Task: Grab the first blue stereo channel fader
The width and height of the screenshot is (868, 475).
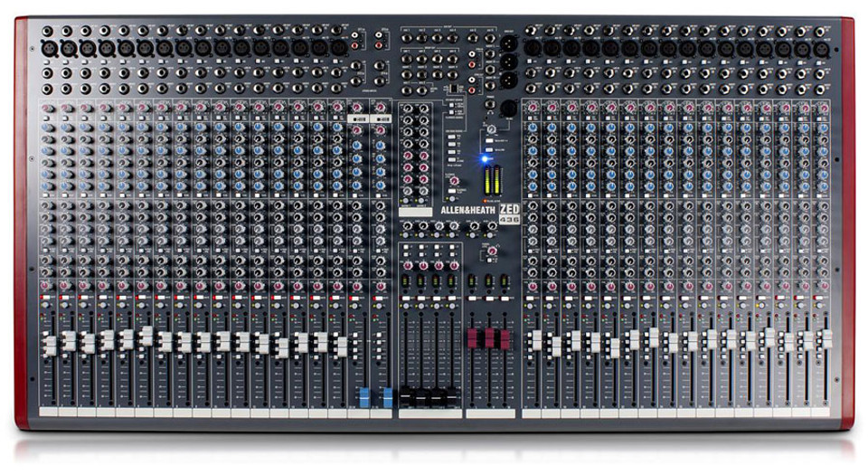Action: tap(364, 397)
